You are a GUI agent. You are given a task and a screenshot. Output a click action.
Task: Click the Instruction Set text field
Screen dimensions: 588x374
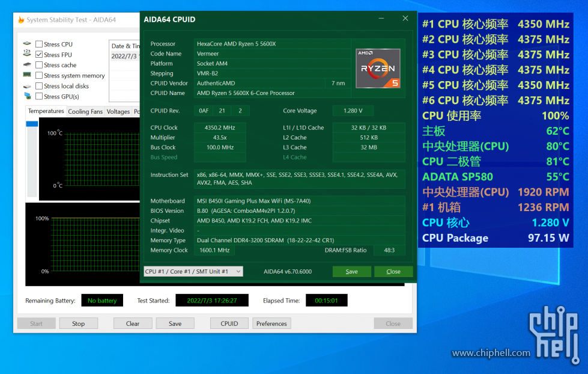[299, 179]
